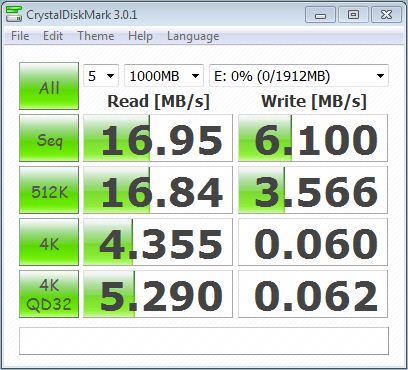Start the Seq sequential test
This screenshot has height=370, width=408.
49,138
